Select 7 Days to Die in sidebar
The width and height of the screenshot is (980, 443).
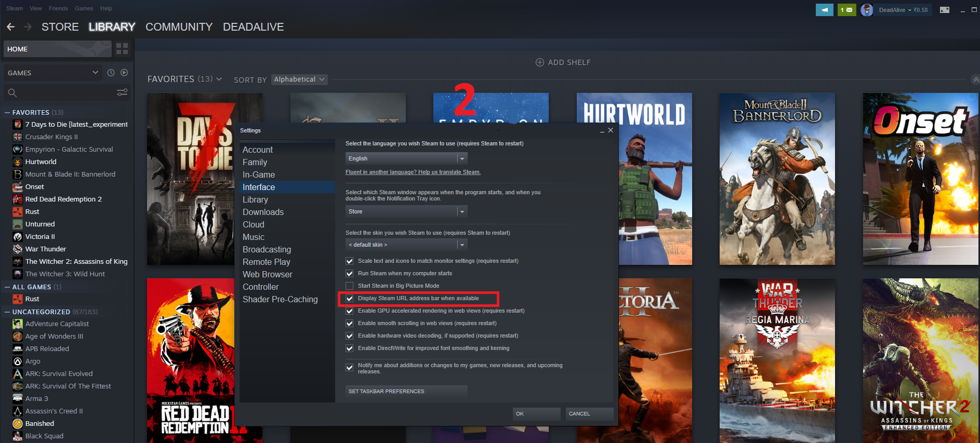(70, 124)
